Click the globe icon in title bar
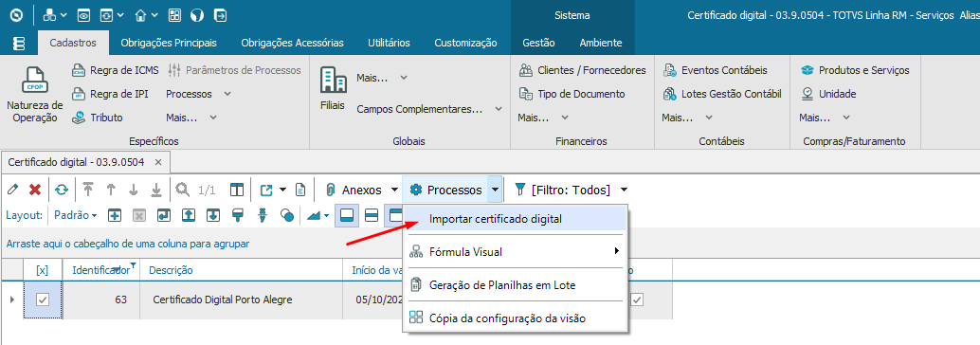The image size is (980, 345). [x=197, y=15]
